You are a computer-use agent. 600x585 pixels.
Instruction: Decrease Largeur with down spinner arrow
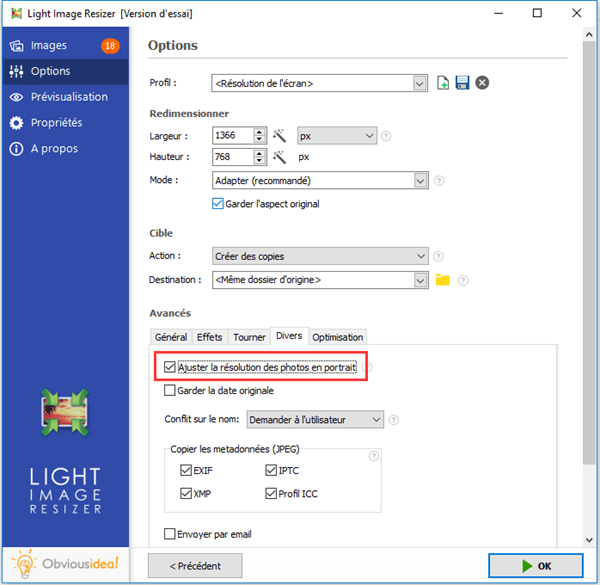tap(259, 139)
